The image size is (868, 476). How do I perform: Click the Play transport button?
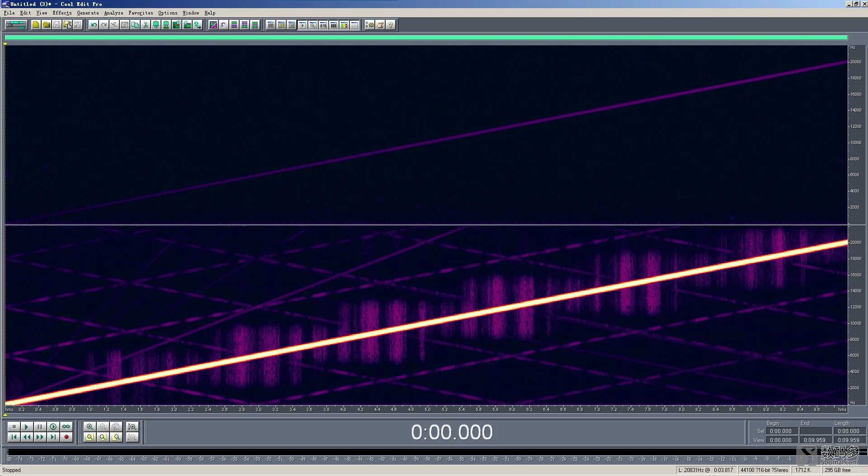27,426
